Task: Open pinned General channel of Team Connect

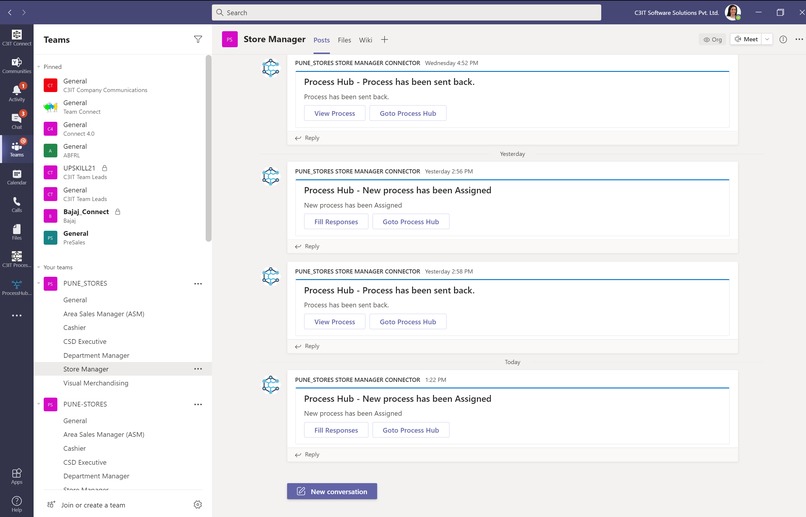Action: click(122, 107)
